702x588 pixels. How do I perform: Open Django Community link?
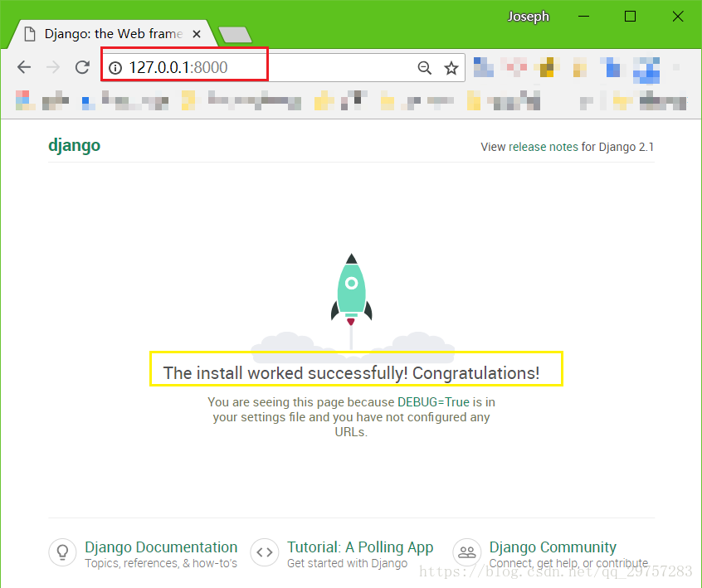click(553, 547)
